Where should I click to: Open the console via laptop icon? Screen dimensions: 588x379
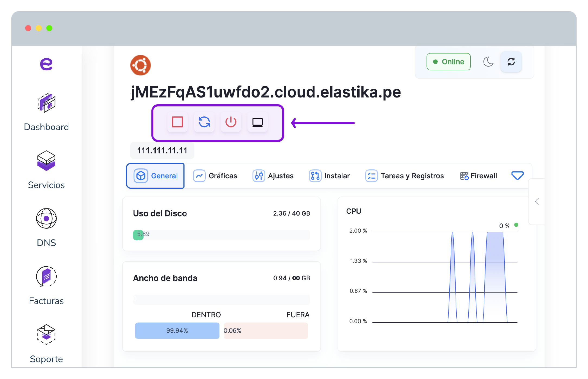point(257,122)
